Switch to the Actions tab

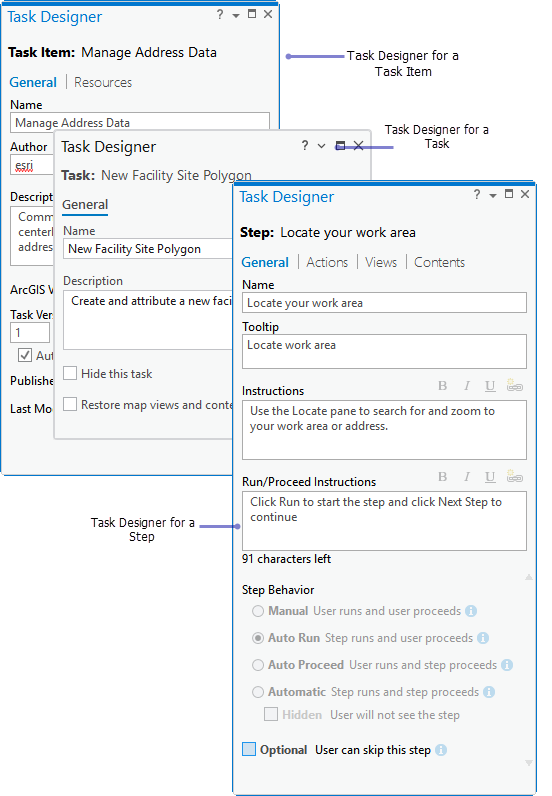(327, 262)
